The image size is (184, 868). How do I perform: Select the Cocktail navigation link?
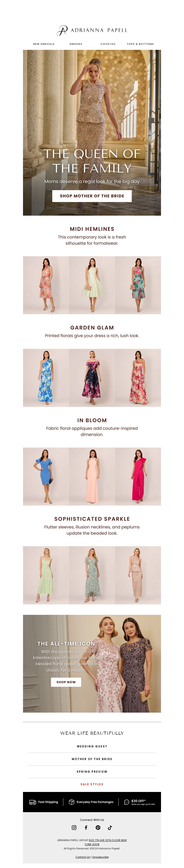tap(108, 44)
